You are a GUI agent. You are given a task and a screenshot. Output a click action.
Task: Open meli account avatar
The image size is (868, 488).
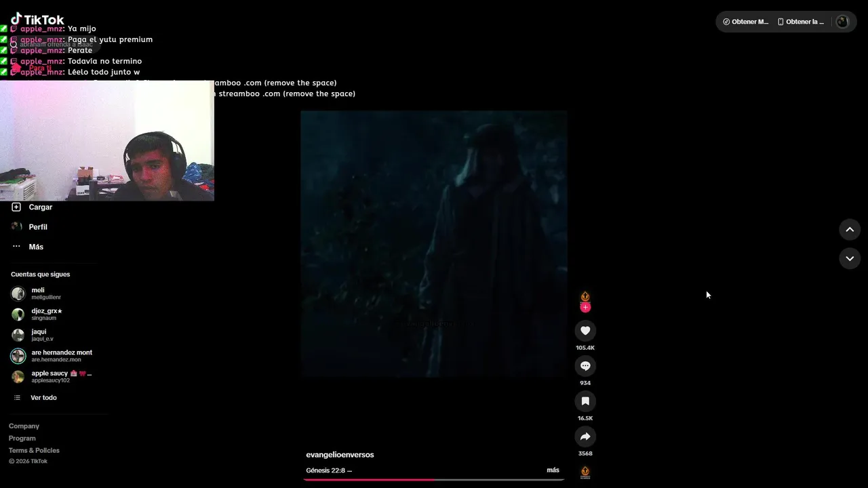click(18, 293)
